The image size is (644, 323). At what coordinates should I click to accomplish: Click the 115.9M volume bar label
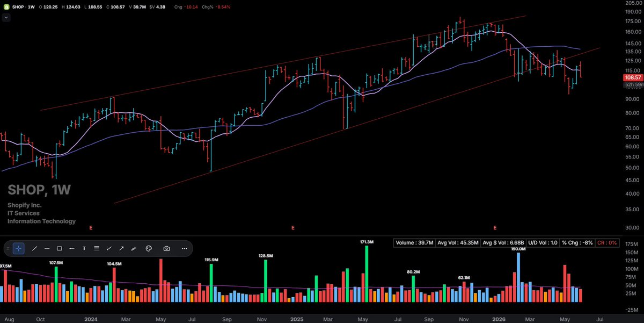(211, 260)
